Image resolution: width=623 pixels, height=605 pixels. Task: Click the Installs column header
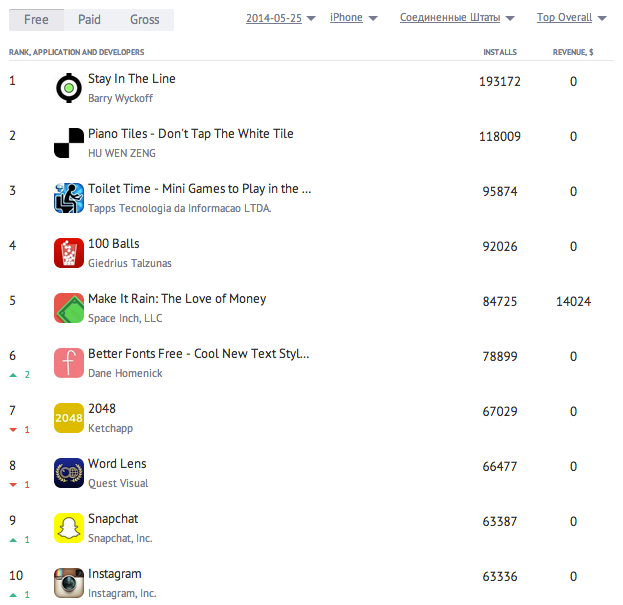499,52
